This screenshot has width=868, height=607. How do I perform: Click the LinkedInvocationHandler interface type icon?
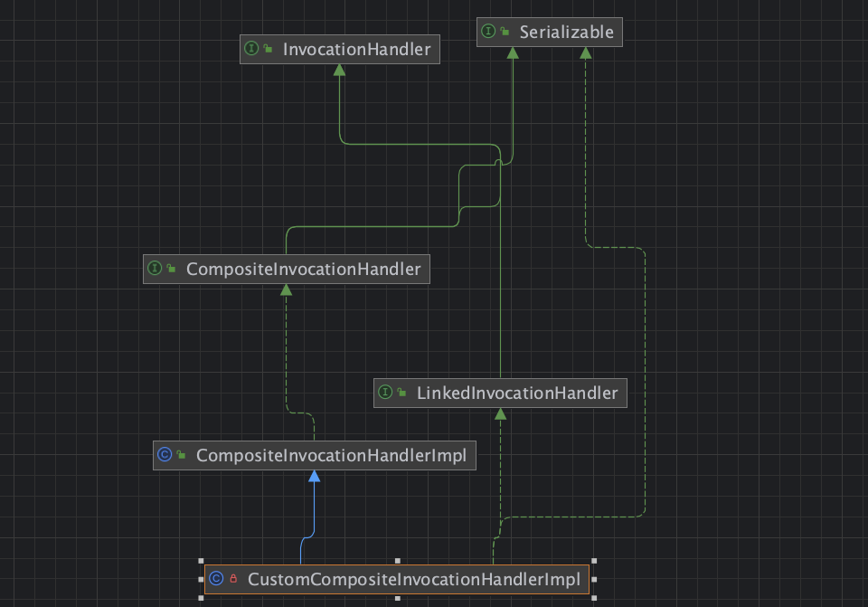tap(385, 393)
